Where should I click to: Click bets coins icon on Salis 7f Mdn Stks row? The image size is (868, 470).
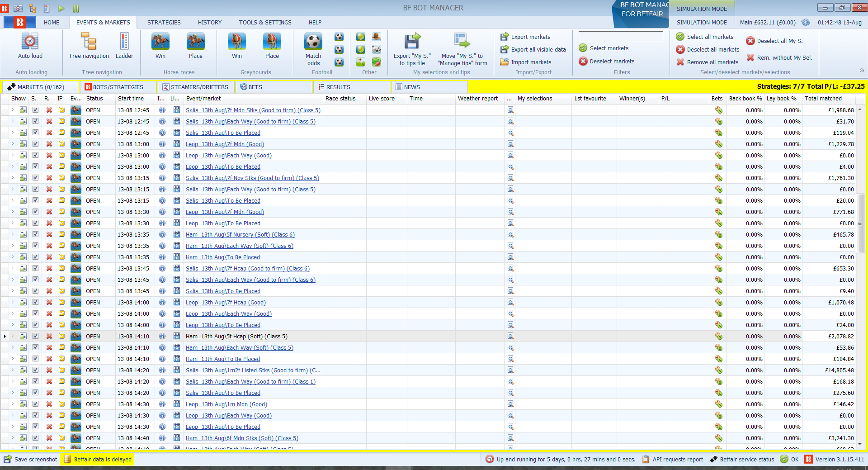(718, 110)
